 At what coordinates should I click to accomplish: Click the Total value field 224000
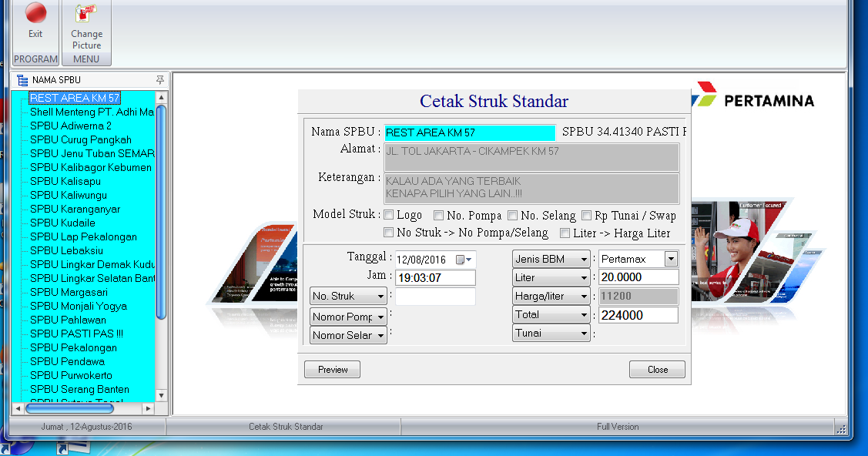[638, 315]
